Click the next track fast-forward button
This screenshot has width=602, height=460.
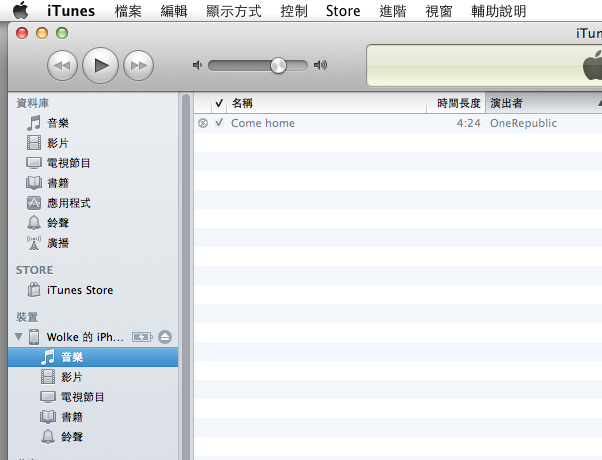[x=139, y=66]
